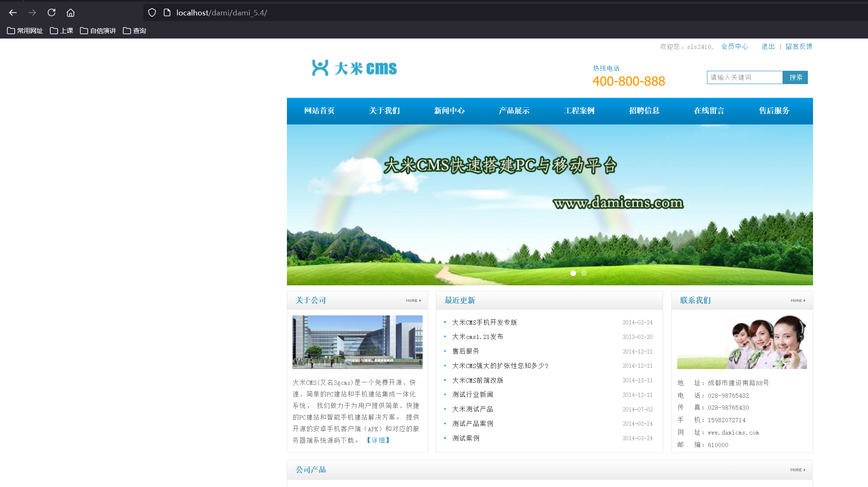Expand MORE in 联系我们 panel
Screen dimensions: 868x487
(798, 301)
